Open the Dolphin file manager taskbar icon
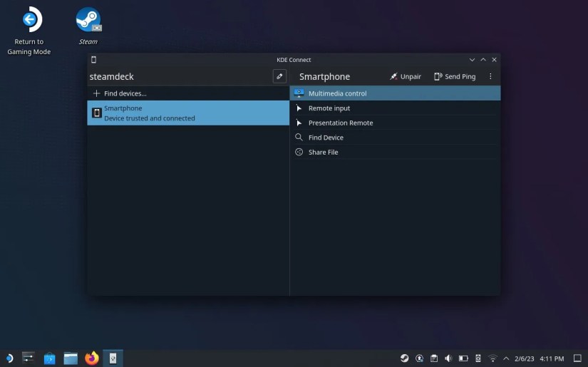The height and width of the screenshot is (367, 588). point(71,358)
